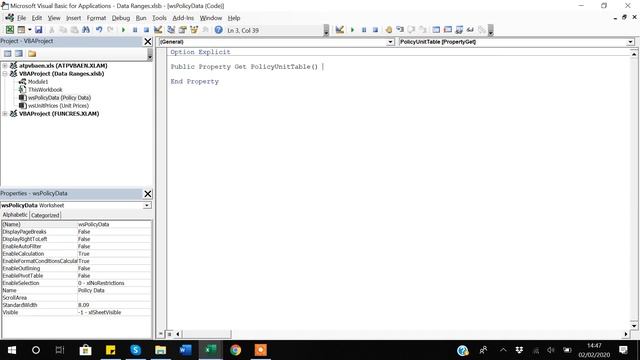The height and width of the screenshot is (360, 640).
Task: Open the Locals Window icon
Action: [x=436, y=30]
